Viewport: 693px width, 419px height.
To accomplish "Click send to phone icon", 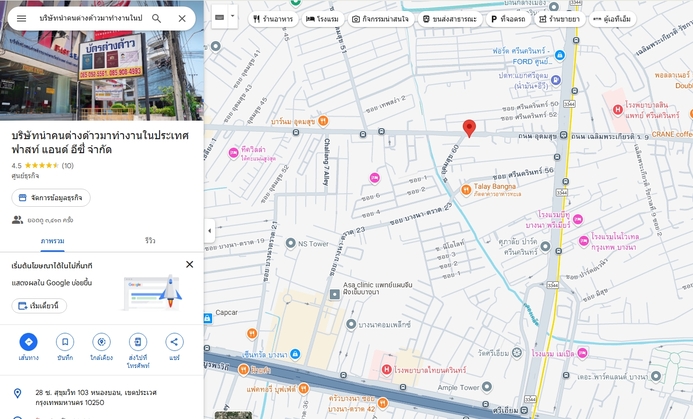I will (138, 342).
